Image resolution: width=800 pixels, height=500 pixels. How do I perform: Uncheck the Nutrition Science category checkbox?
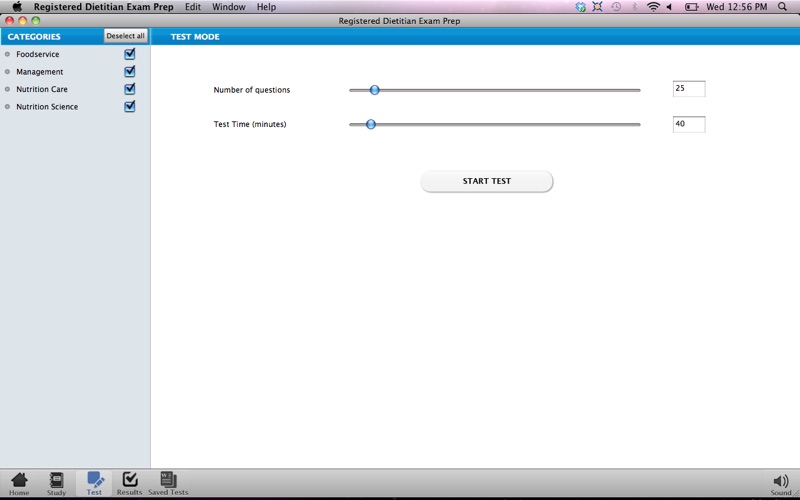[130, 106]
